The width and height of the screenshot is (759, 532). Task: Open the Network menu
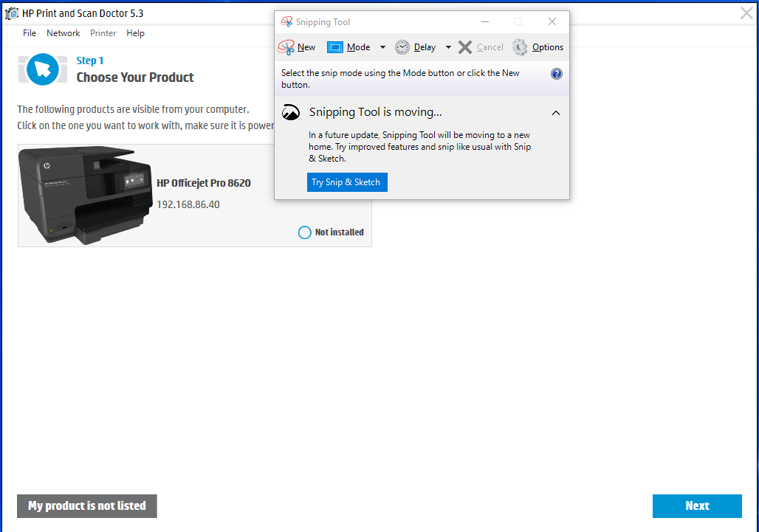coord(63,33)
